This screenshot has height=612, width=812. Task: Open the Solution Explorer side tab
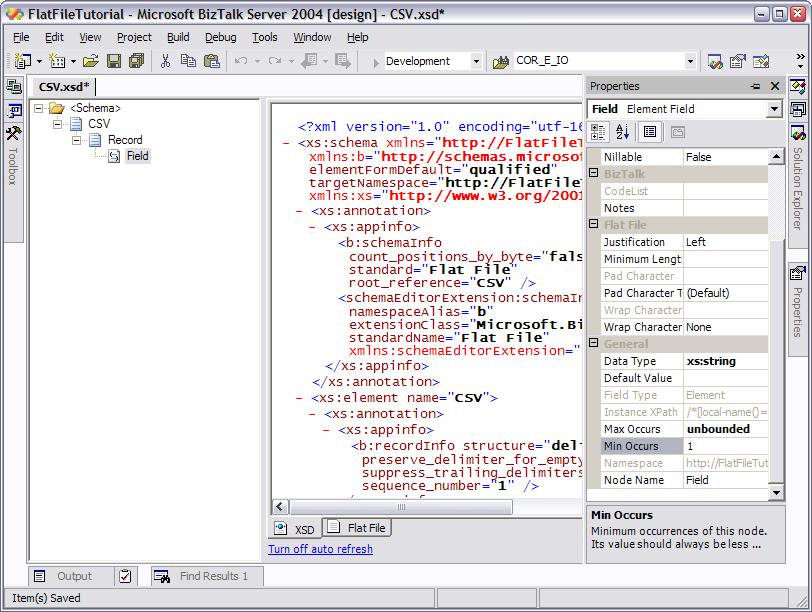(798, 186)
